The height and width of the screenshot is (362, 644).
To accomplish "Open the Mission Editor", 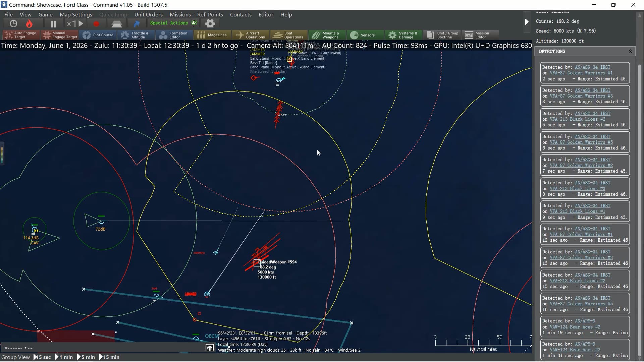I will point(480,35).
